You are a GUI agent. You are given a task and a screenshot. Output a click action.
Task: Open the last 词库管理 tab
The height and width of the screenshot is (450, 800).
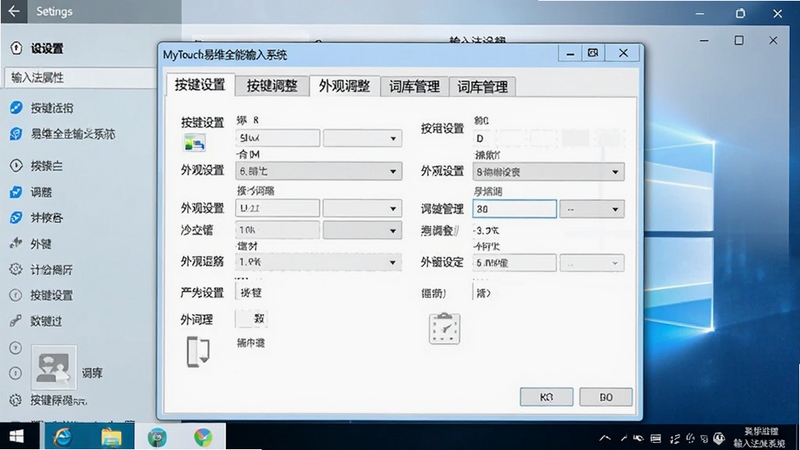(482, 87)
